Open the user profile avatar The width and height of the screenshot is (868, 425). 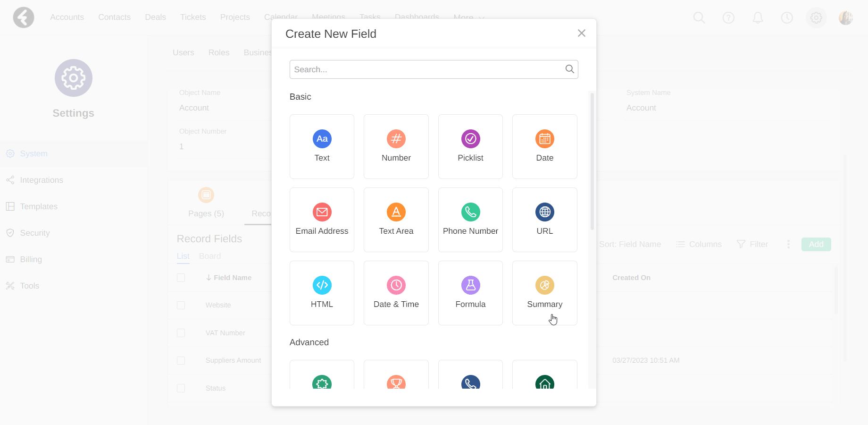(x=845, y=17)
